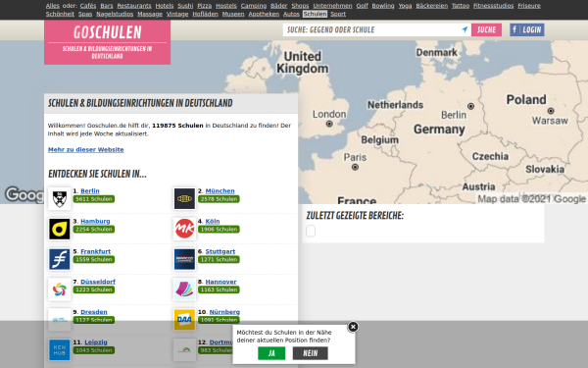Open the Leipzig schools link
Viewport: 588px width, 368px height.
[96, 342]
